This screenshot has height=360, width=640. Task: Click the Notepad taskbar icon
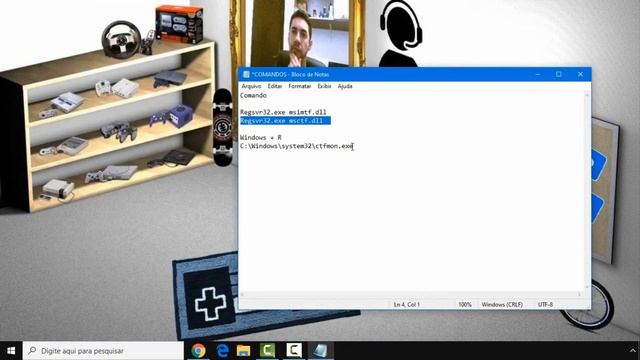320,351
